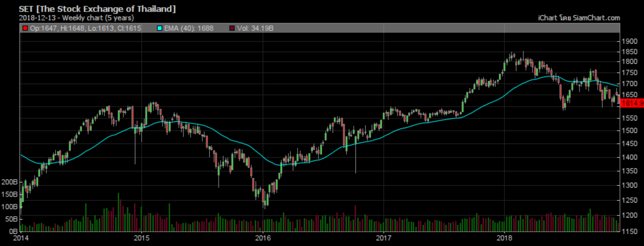This screenshot has height=246, width=644.
Task: Click the 1750 price axis label
Action: (x=629, y=73)
